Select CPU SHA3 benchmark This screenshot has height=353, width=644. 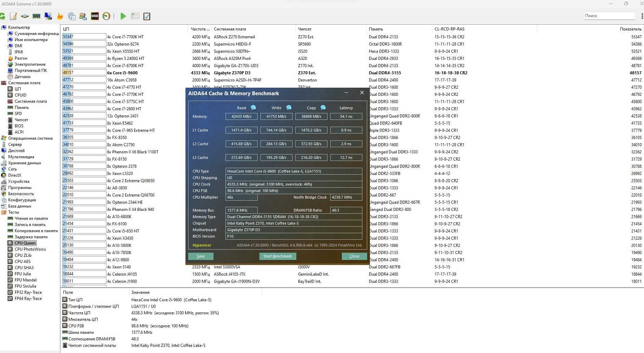(x=24, y=268)
